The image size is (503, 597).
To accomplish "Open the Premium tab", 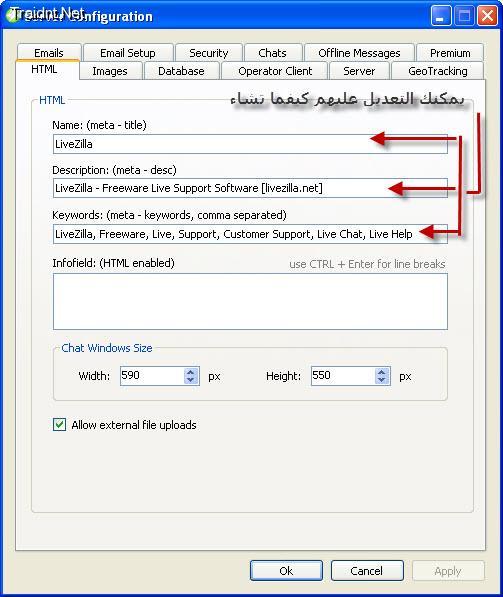I will click(450, 53).
